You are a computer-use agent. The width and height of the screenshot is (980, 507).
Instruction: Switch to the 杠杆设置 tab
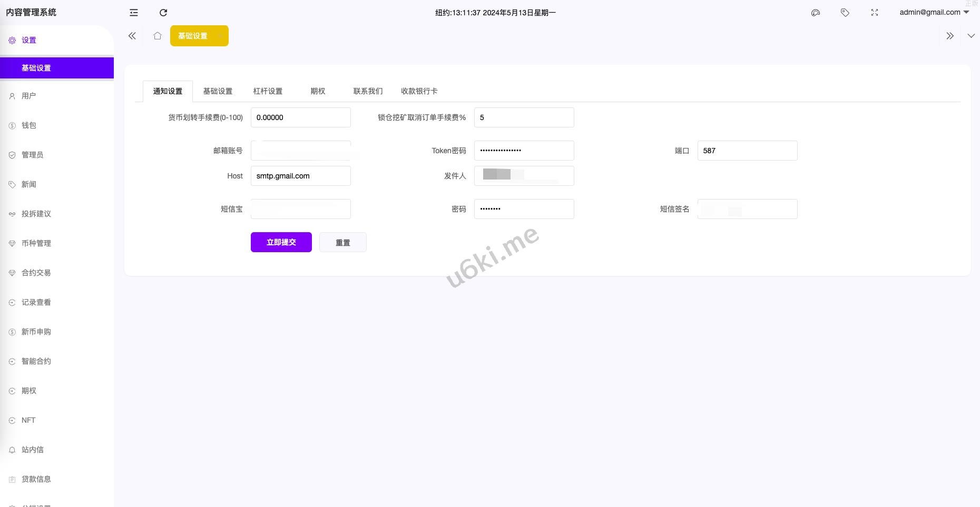point(268,91)
